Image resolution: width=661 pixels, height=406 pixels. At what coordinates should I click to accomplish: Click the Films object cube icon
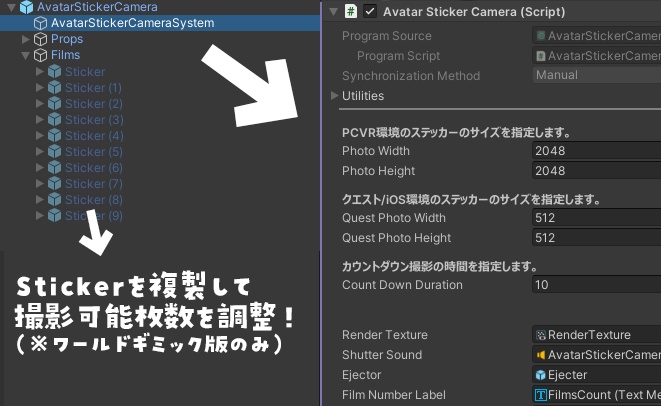coord(40,55)
